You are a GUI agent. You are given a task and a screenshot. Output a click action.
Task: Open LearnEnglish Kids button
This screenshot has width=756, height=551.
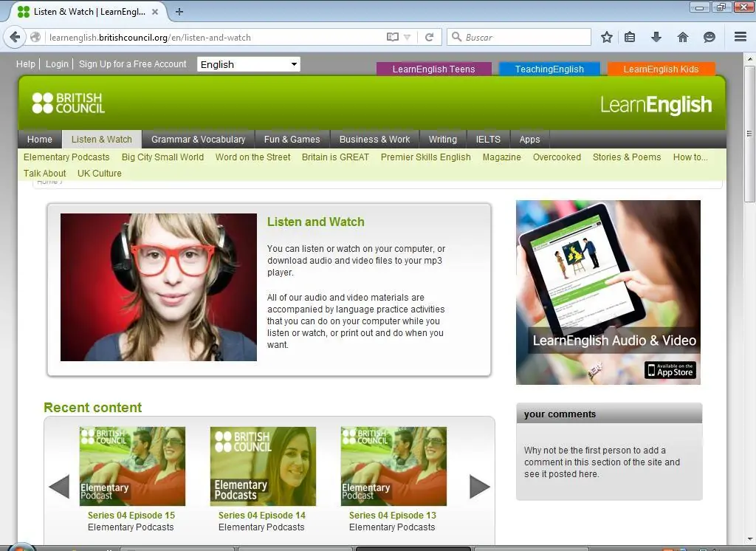coord(661,69)
